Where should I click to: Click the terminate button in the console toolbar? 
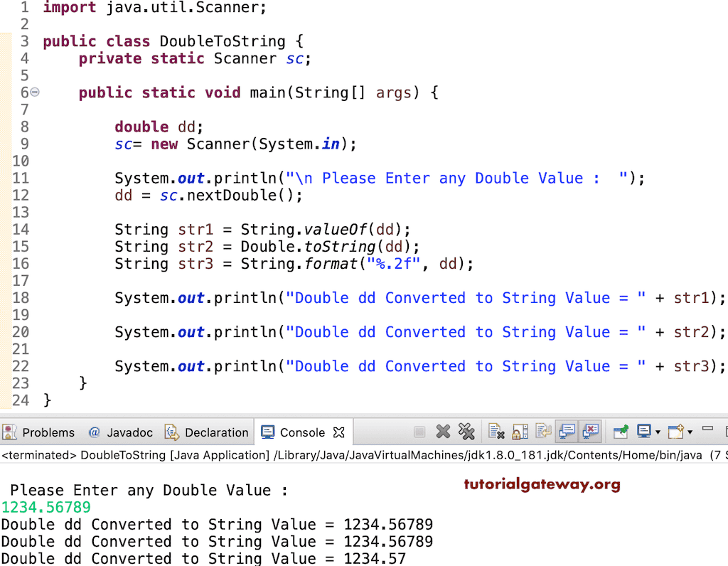click(419, 432)
